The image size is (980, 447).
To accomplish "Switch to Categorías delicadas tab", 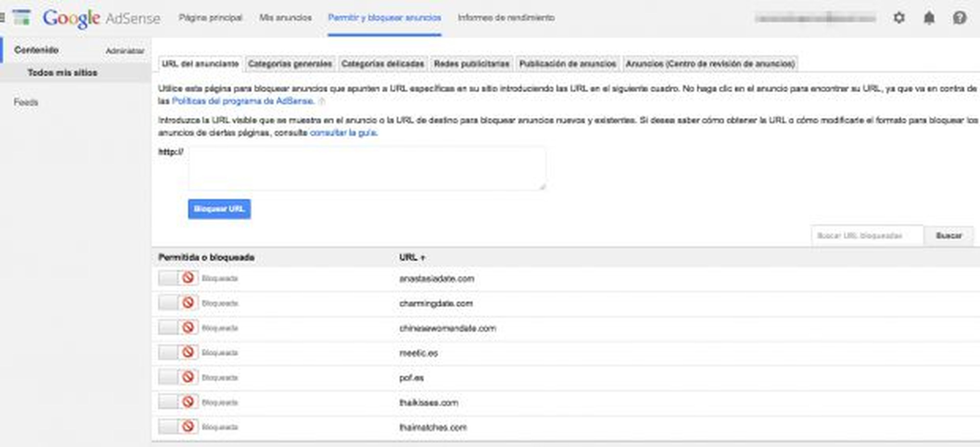I will (382, 64).
